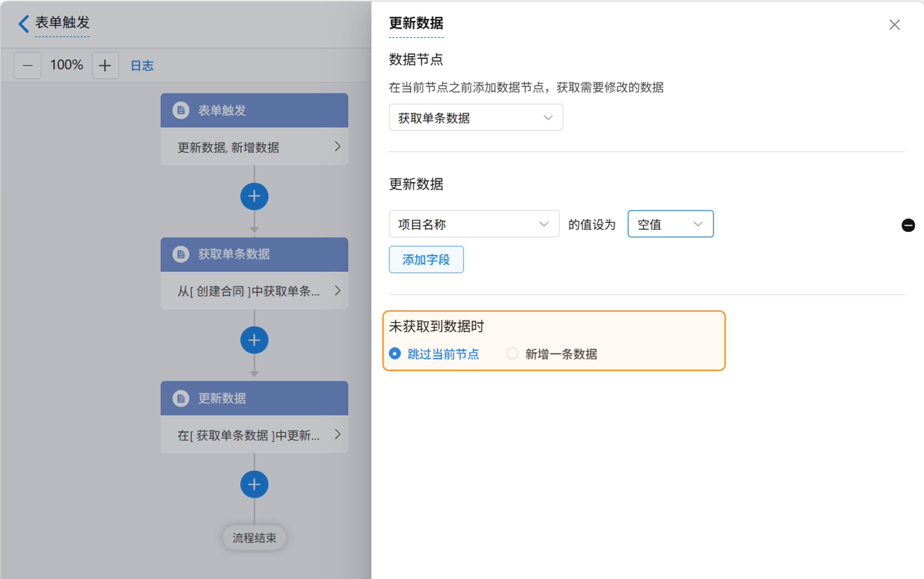Remove the 项目名称 field row
This screenshot has width=924, height=579.
(x=908, y=225)
